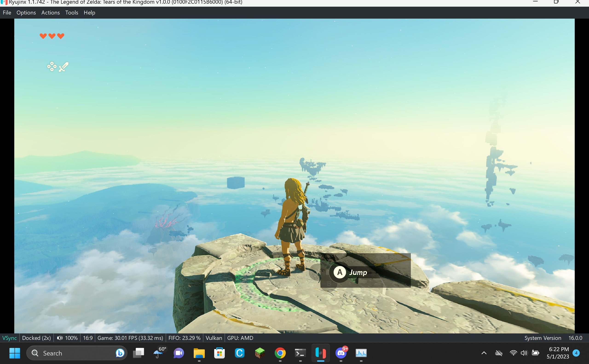Screen dimensions: 589x364
Task: Open Task View on the taskbar
Action: tap(139, 353)
